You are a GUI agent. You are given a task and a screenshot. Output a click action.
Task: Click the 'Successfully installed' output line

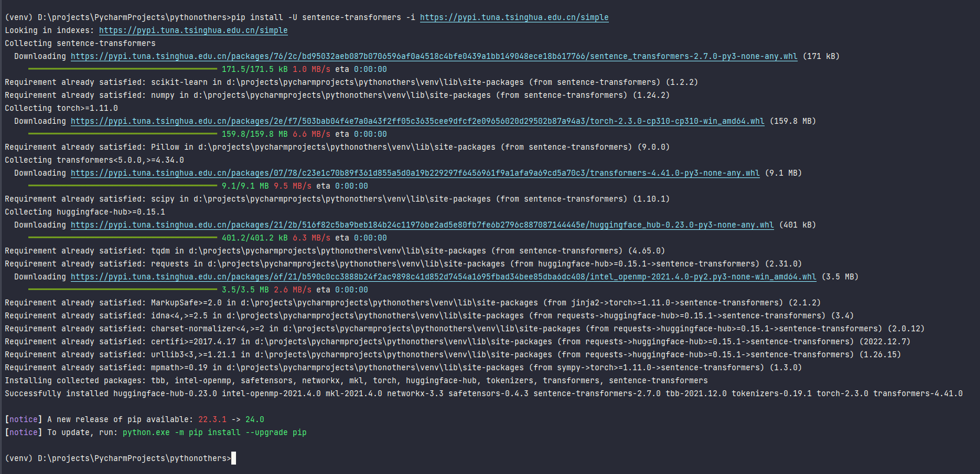483,394
